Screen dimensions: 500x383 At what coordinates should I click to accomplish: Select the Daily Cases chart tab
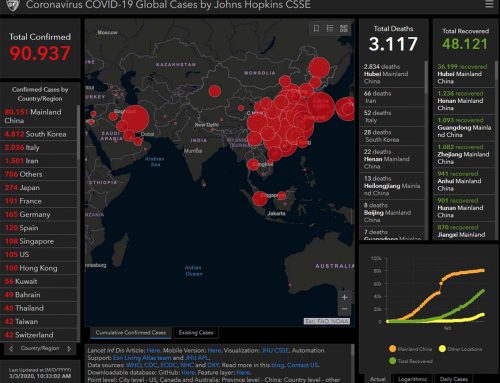pyautogui.click(x=454, y=379)
